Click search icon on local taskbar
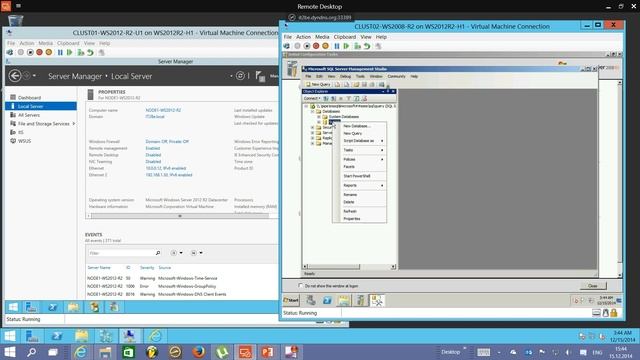This screenshot has height=360, width=640. [x=31, y=352]
